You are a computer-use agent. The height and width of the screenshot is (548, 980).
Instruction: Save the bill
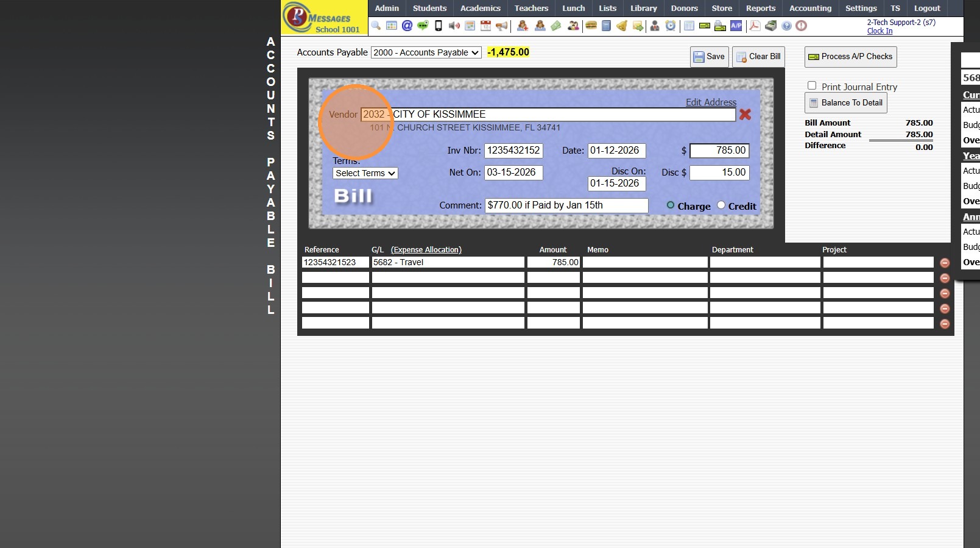click(x=710, y=57)
